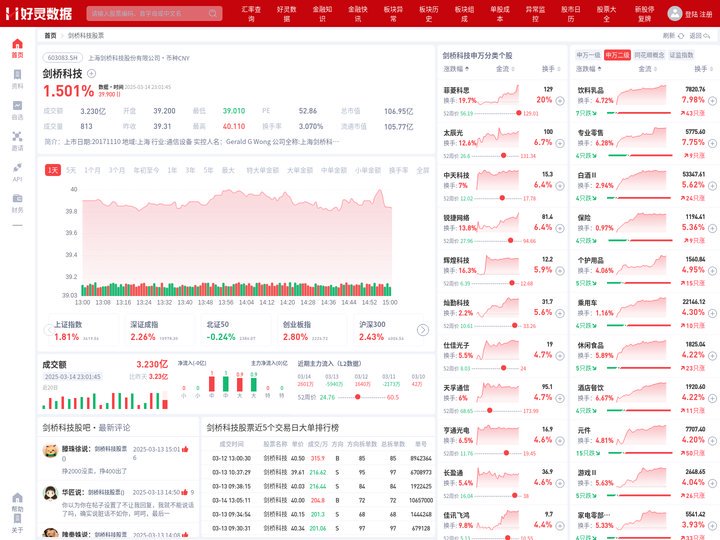Click 菲菱科思 52周价 slider marker
720x540 pixels.
(x=518, y=113)
